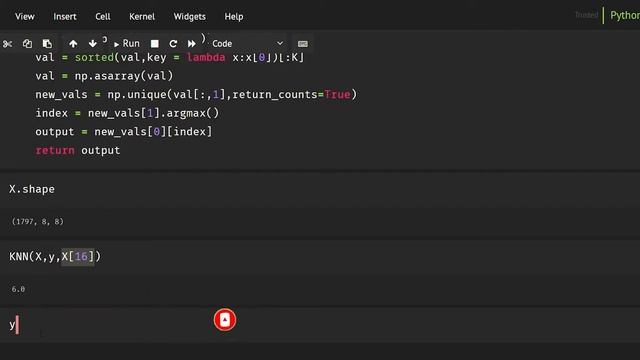The image size is (640, 360).
Task: Open the Cell menu
Action: (x=102, y=17)
